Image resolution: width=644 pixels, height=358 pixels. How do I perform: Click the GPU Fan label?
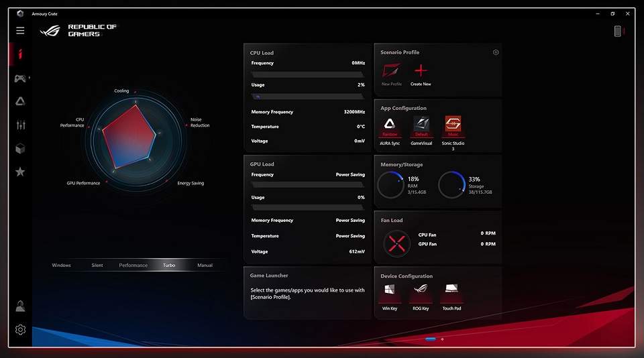tap(427, 244)
